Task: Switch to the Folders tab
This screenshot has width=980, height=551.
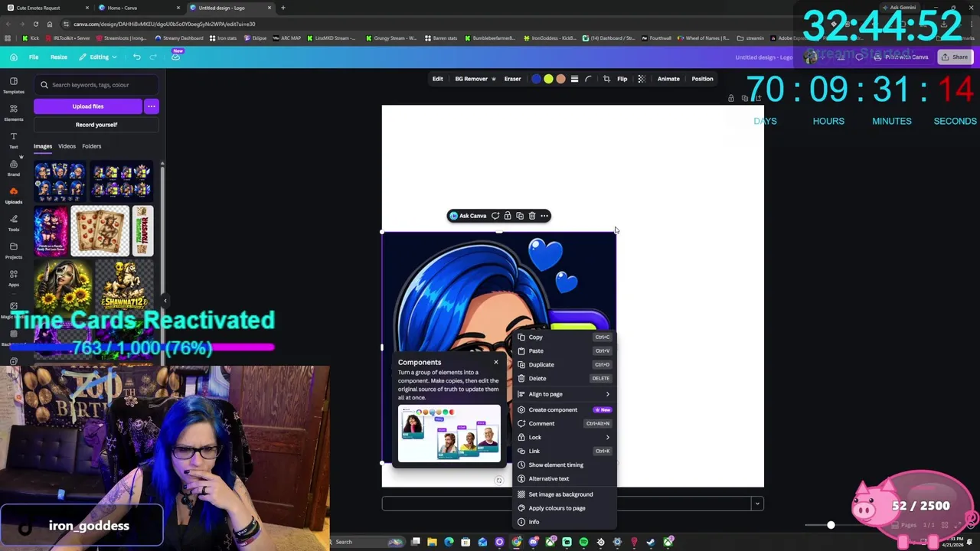Action: (x=91, y=146)
